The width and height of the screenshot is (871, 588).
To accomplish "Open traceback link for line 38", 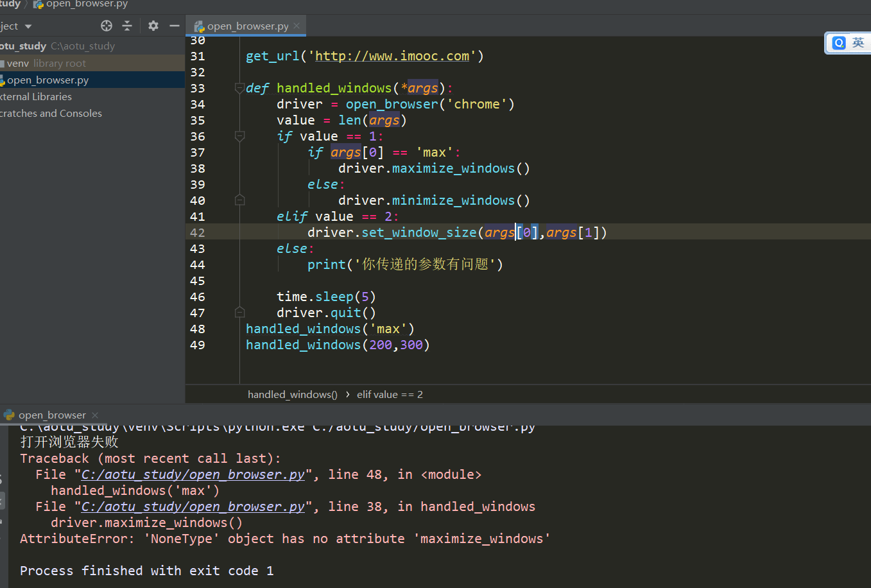I will 193,506.
